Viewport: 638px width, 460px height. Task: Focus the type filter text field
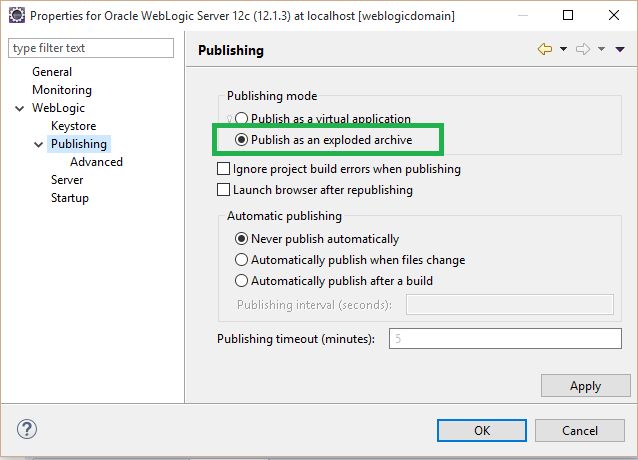tap(91, 48)
